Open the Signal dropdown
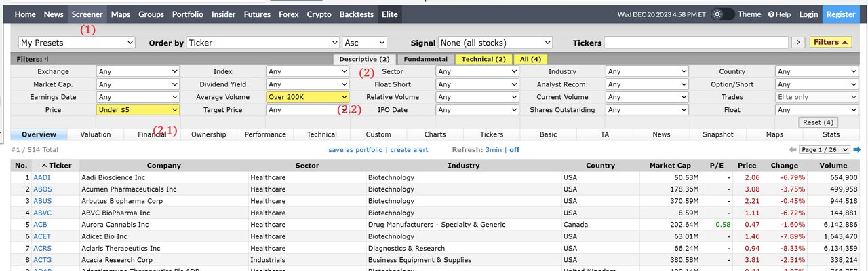This screenshot has width=868, height=271. point(495,43)
